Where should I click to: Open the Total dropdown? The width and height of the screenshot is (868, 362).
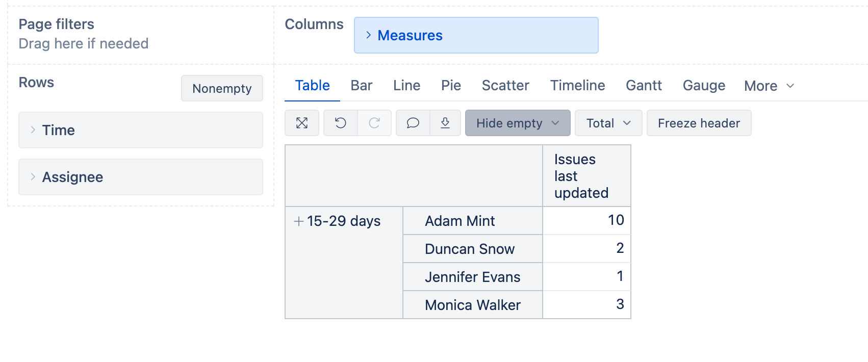(608, 123)
